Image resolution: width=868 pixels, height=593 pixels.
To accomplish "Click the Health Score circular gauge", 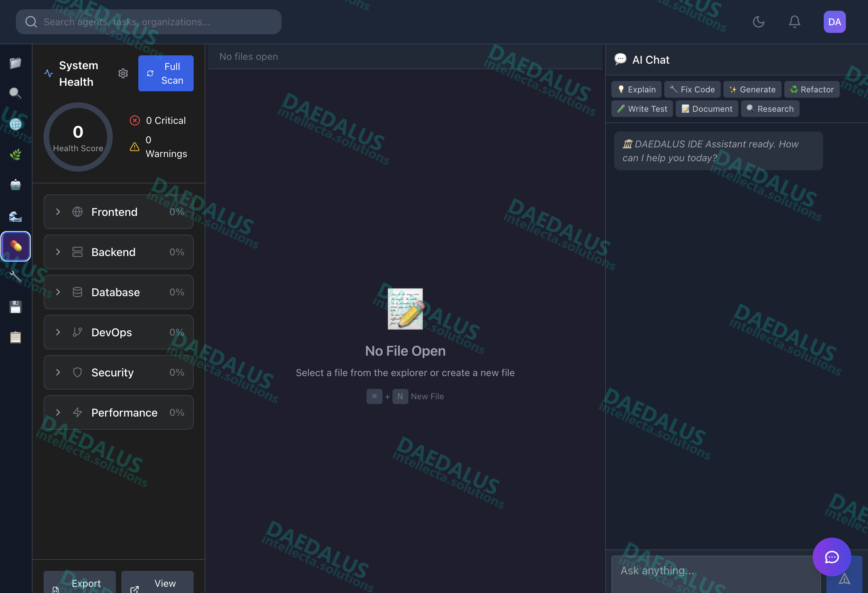I will (x=78, y=137).
